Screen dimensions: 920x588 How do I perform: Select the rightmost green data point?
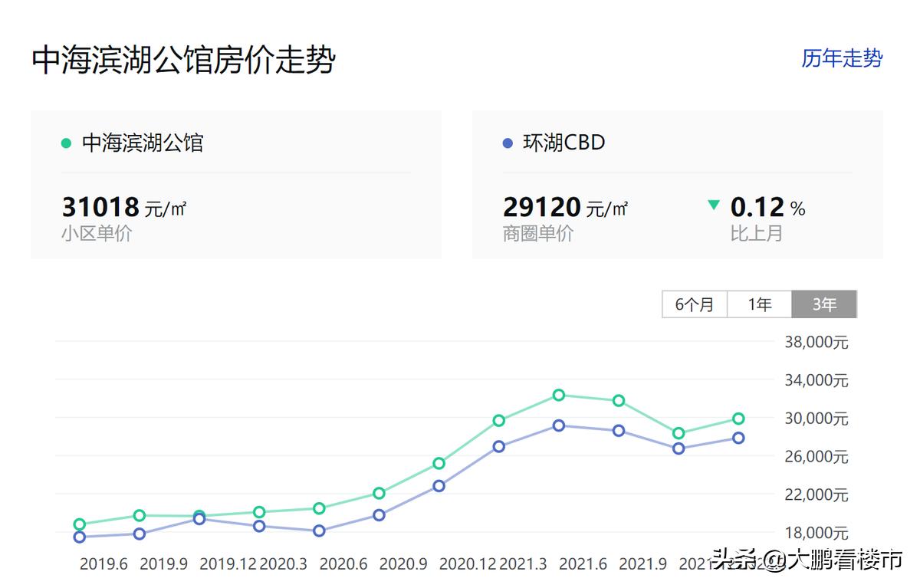(738, 419)
